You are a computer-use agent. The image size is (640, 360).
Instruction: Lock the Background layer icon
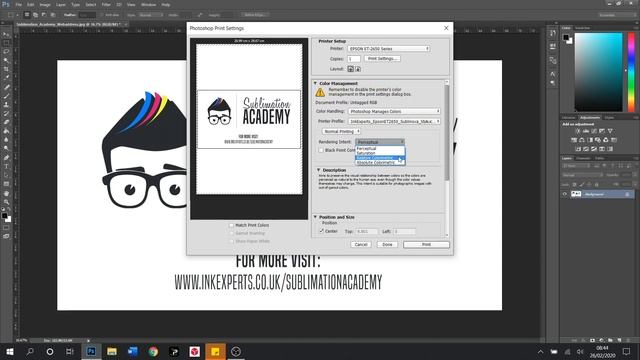(627, 194)
